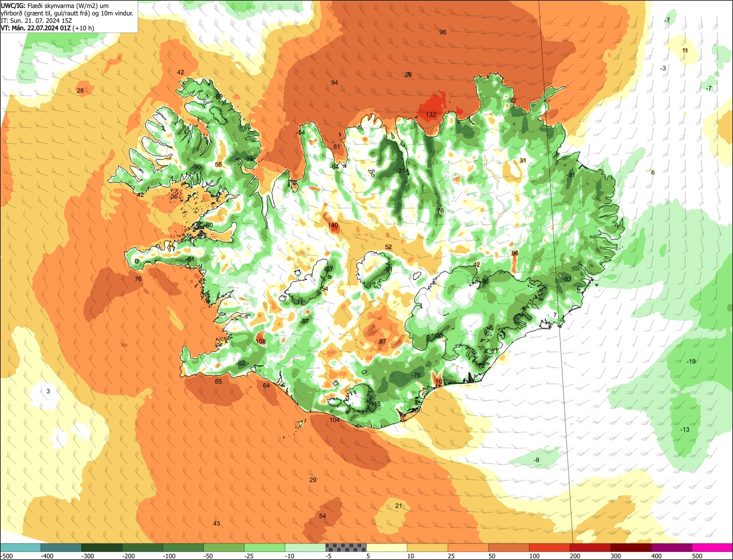733x560 pixels.
Task: Click the map value -19 in the southeast sea
Action: click(x=691, y=361)
